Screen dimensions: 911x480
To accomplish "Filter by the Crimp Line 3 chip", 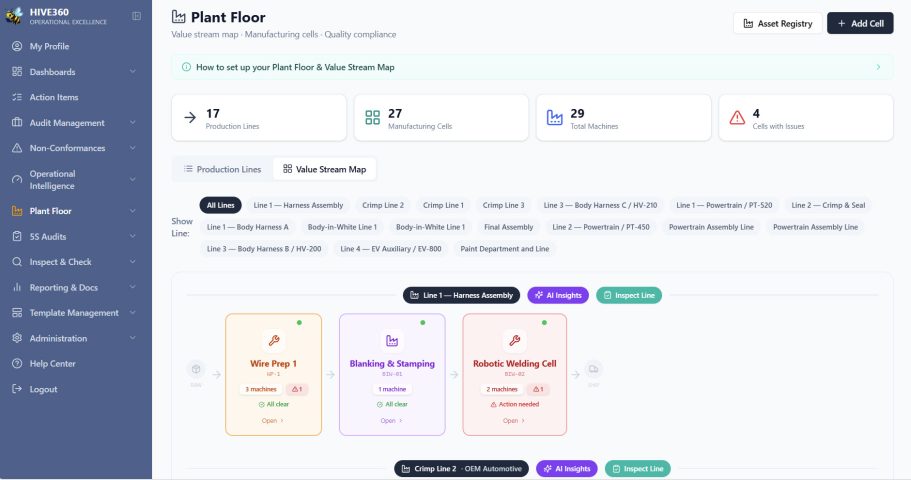I will click(503, 205).
